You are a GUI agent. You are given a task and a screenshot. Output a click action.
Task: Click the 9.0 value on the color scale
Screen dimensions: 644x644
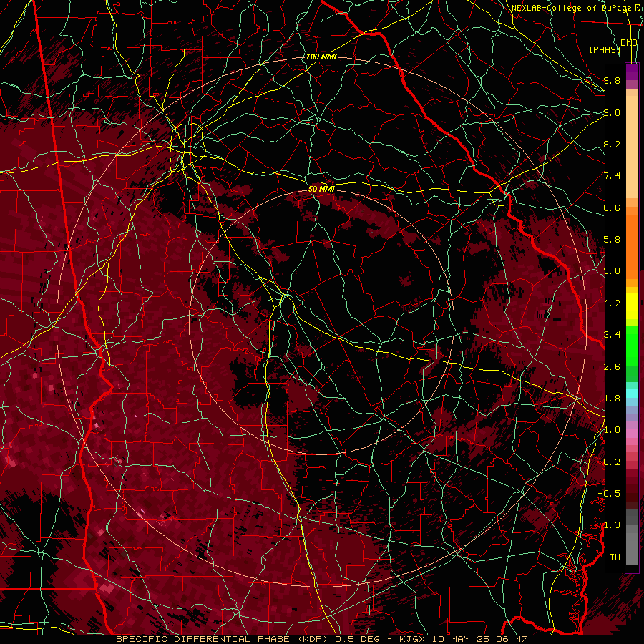612,112
